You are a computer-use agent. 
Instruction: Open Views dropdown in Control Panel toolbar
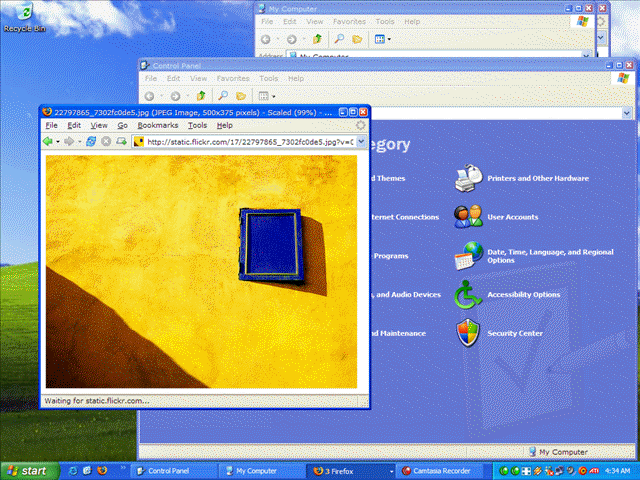273,97
